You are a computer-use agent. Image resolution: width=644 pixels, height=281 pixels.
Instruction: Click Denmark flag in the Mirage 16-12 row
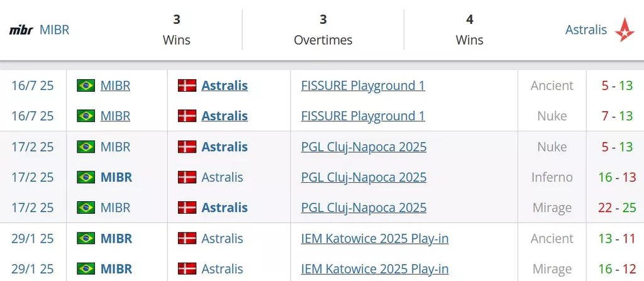click(187, 268)
